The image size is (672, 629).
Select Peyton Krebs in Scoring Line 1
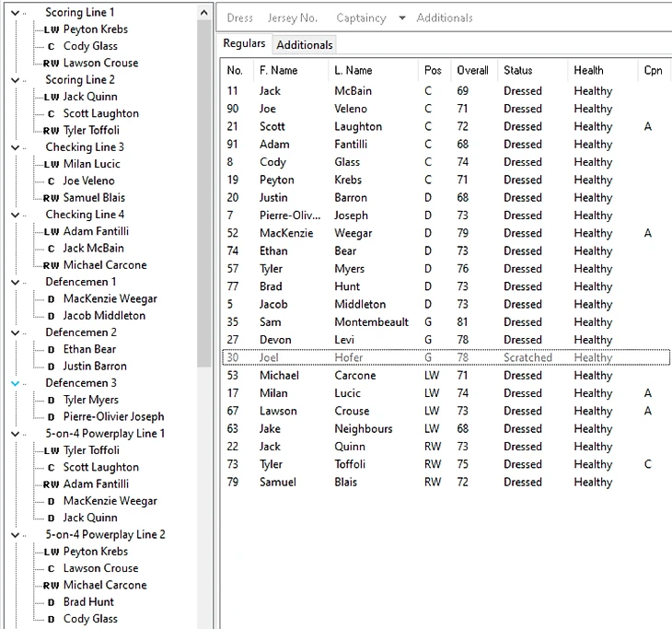[96, 29]
